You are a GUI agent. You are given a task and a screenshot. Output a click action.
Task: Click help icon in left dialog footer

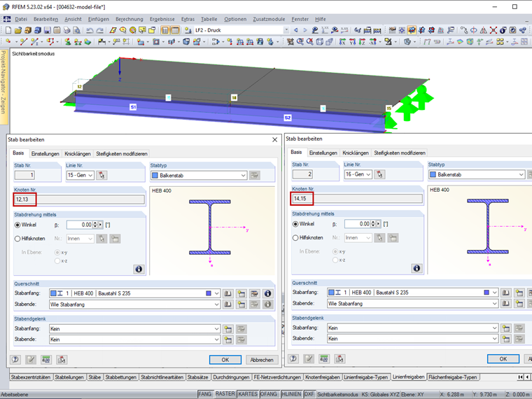(x=15, y=360)
